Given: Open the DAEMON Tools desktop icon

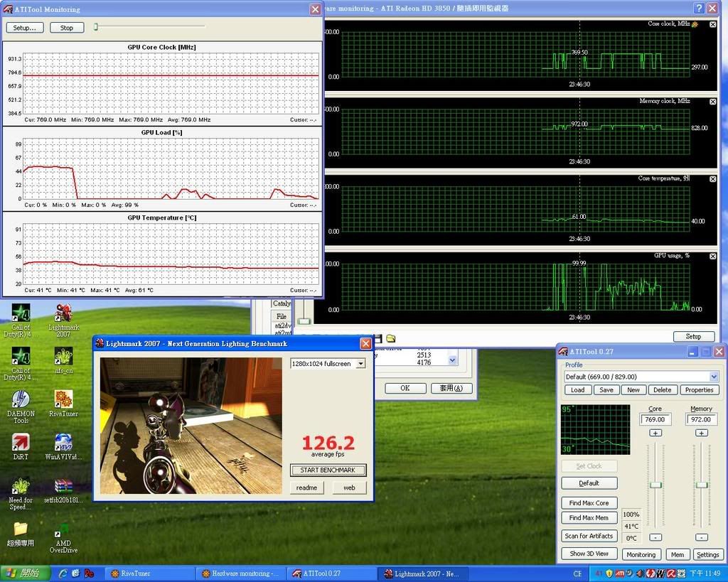Looking at the screenshot, I should point(21,406).
